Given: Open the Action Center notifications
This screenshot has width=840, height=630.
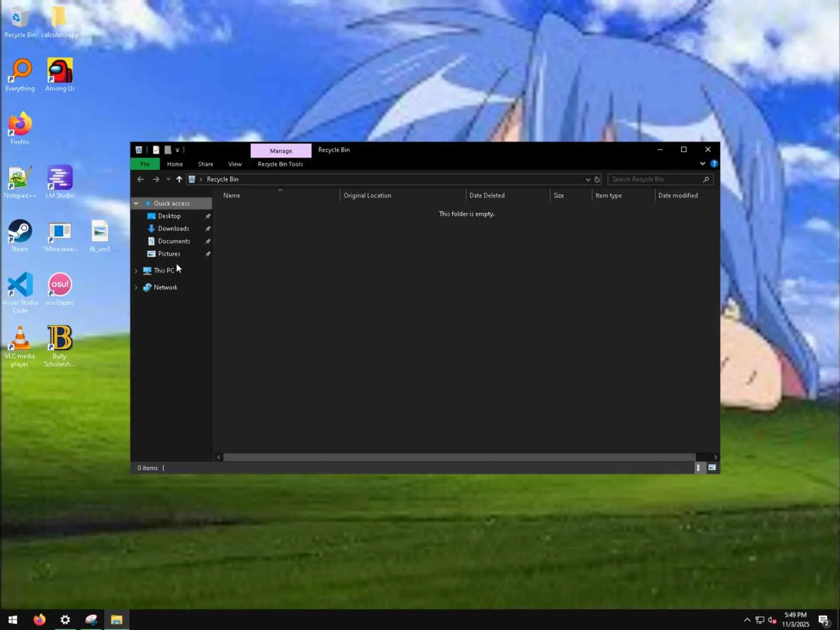Looking at the screenshot, I should click(824, 621).
